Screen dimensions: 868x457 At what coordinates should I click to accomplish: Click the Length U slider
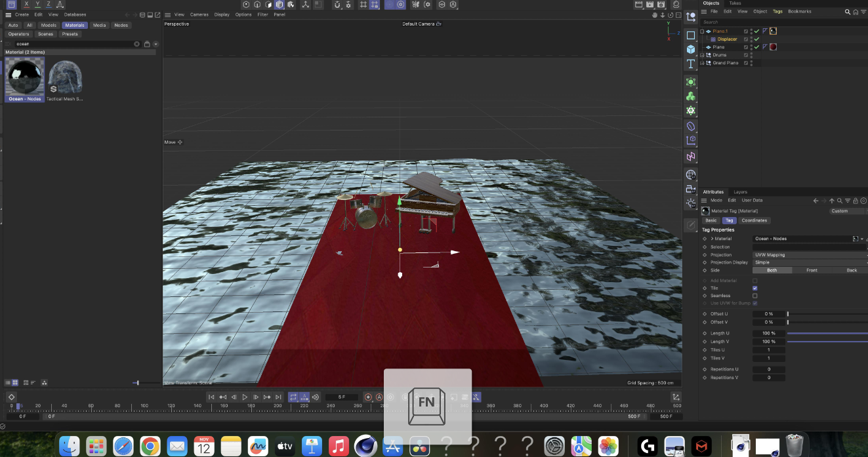(x=827, y=333)
